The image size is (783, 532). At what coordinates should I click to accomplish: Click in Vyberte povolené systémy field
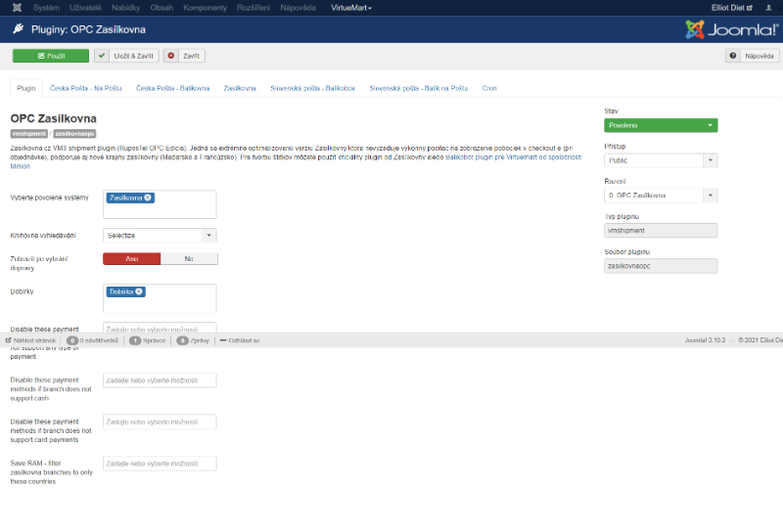click(x=160, y=204)
